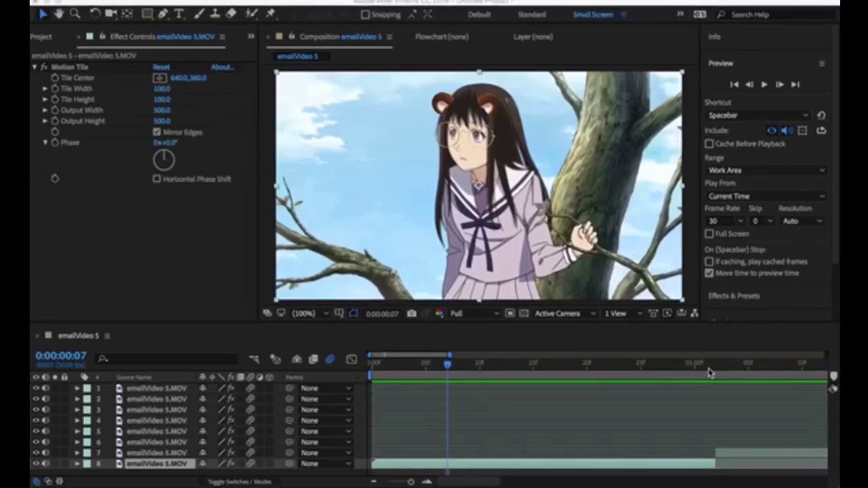Check Horizontal Phase Shift
The height and width of the screenshot is (488, 868).
157,179
